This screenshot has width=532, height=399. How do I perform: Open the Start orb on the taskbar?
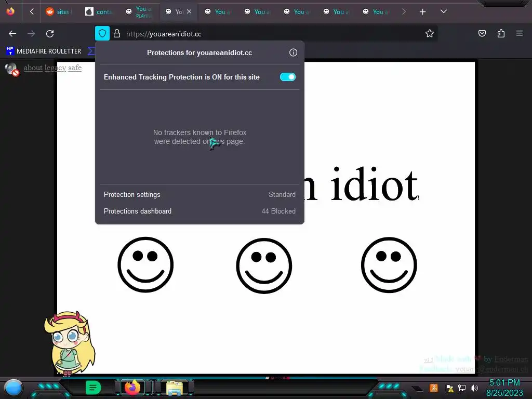coord(13,388)
